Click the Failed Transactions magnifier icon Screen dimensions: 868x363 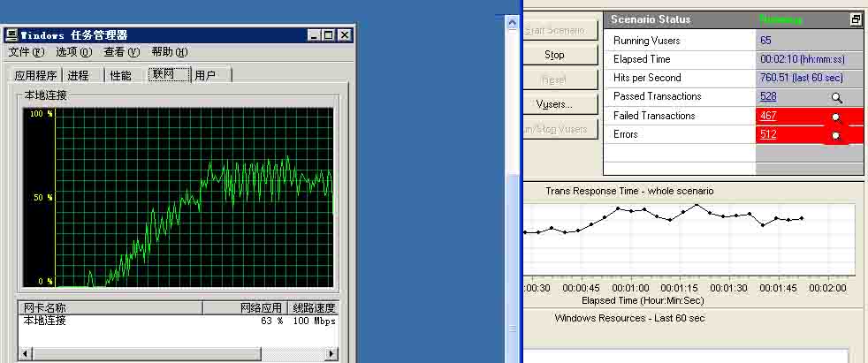(836, 117)
